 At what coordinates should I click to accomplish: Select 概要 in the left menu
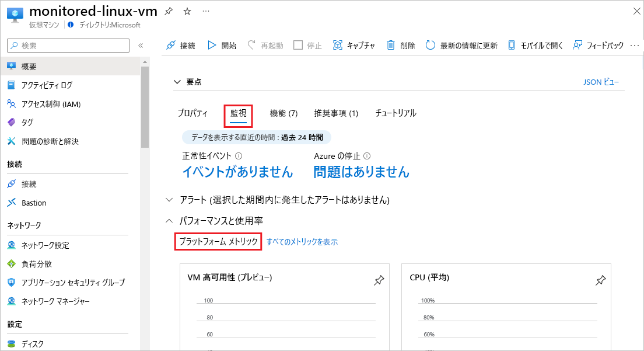70,66
